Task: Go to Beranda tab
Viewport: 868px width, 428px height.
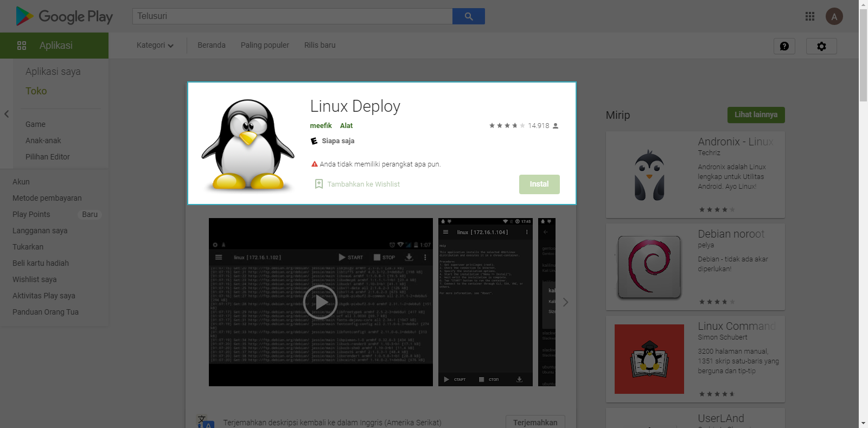Action: (x=212, y=45)
